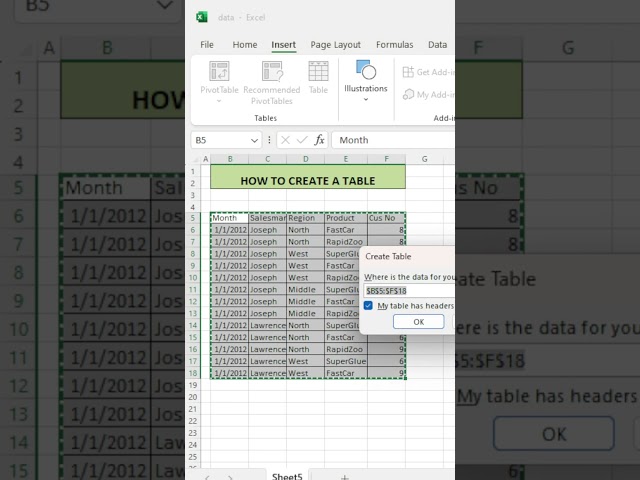Select column D header

(305, 159)
